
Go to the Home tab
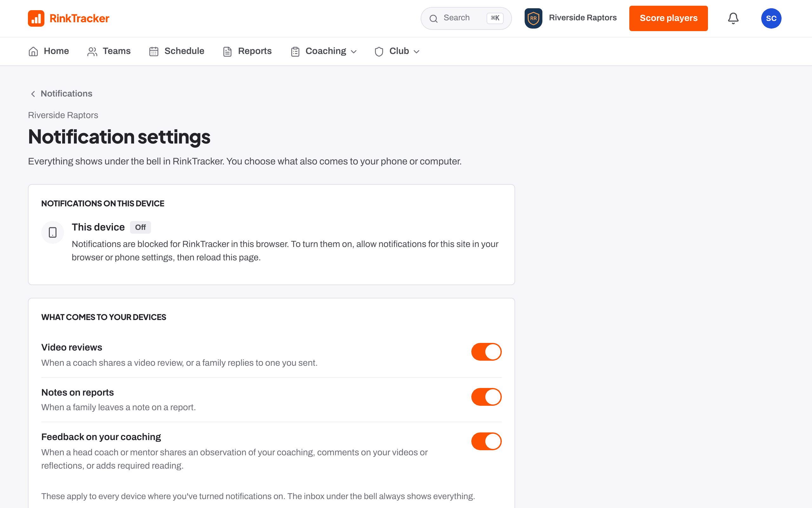[49, 51]
